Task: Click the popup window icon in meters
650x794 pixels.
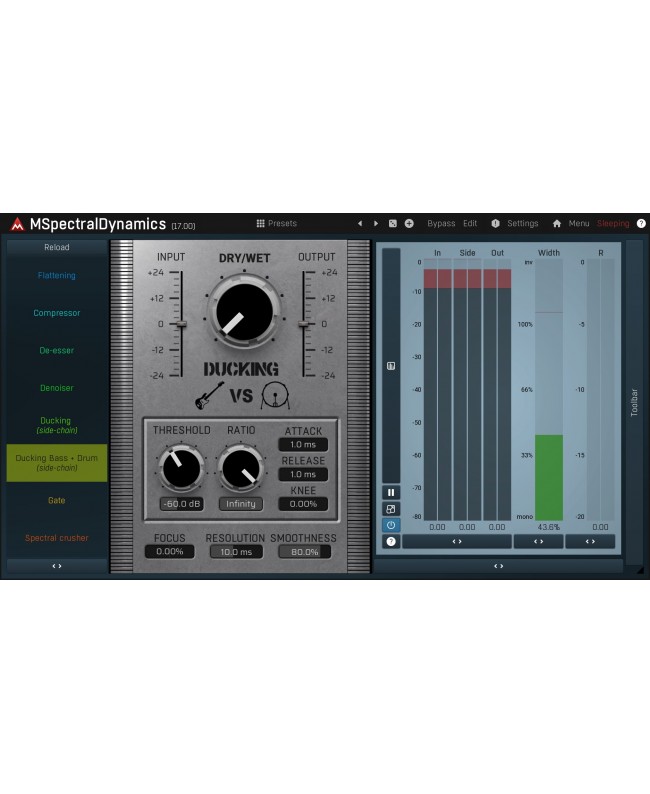Action: pyautogui.click(x=391, y=509)
